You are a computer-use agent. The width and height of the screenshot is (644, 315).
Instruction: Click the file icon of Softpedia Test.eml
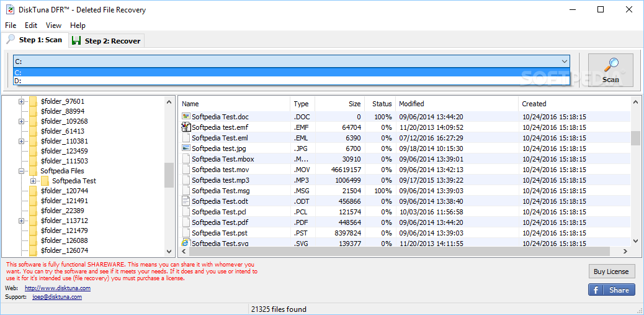point(186,138)
